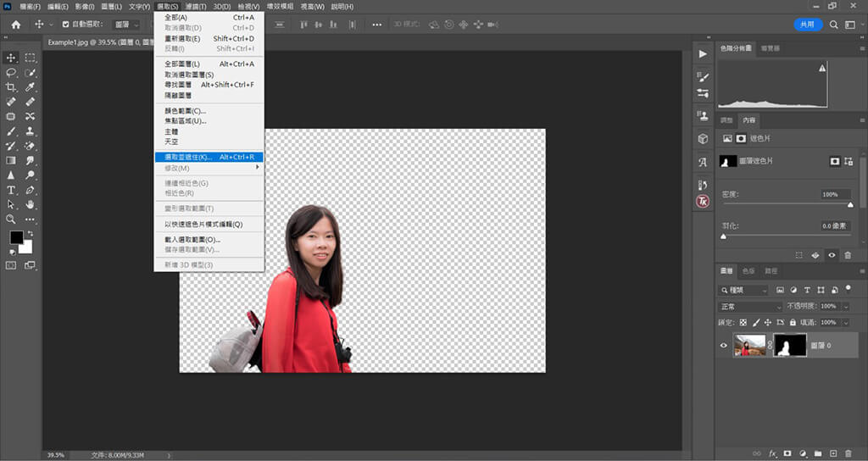Viewport: 868px width, 461px height.
Task: Toggle lock all padlock icon
Action: pyautogui.click(x=793, y=322)
